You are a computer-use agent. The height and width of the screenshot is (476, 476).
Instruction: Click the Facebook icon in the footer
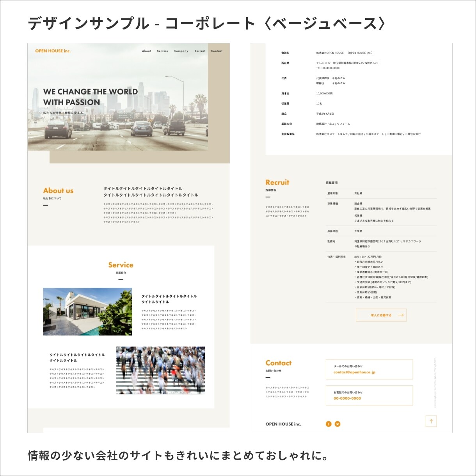[329, 424]
